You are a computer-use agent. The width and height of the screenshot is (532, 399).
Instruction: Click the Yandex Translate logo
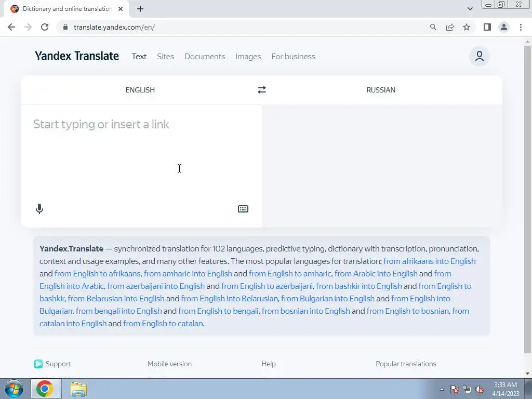pyautogui.click(x=77, y=56)
